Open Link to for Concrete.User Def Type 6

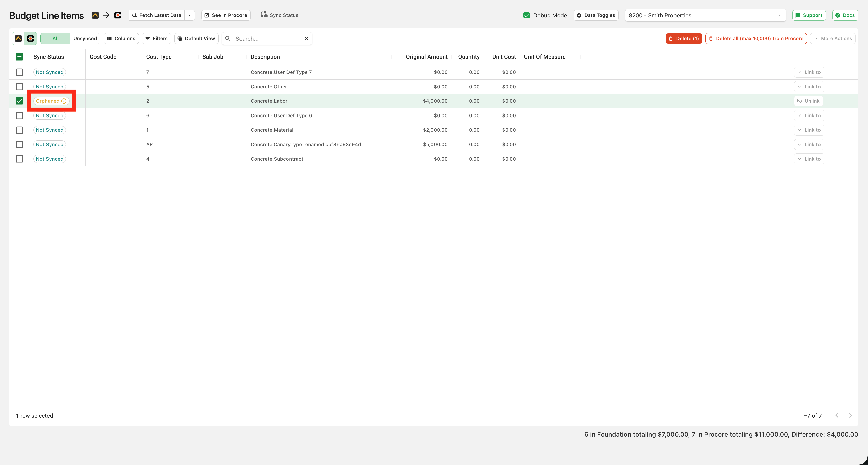[809, 115]
